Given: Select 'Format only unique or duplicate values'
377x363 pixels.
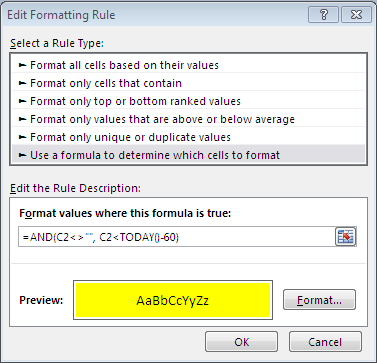Looking at the screenshot, I should click(189, 137).
